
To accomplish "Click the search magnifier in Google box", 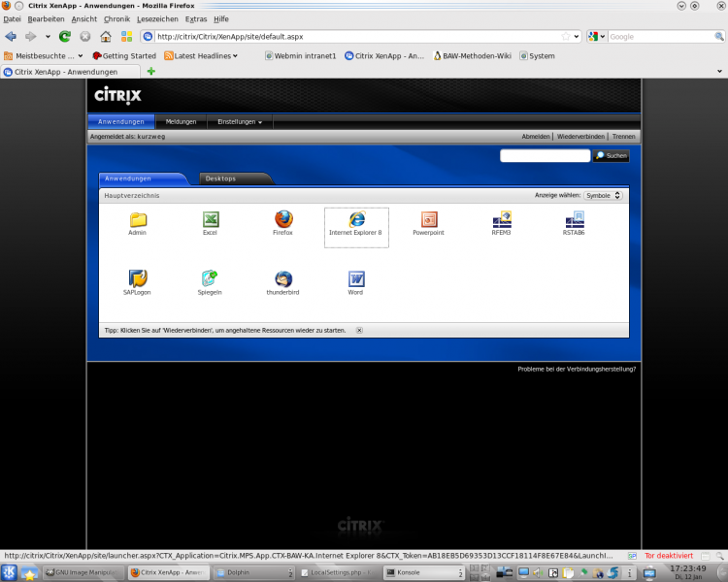I will pyautogui.click(x=718, y=37).
